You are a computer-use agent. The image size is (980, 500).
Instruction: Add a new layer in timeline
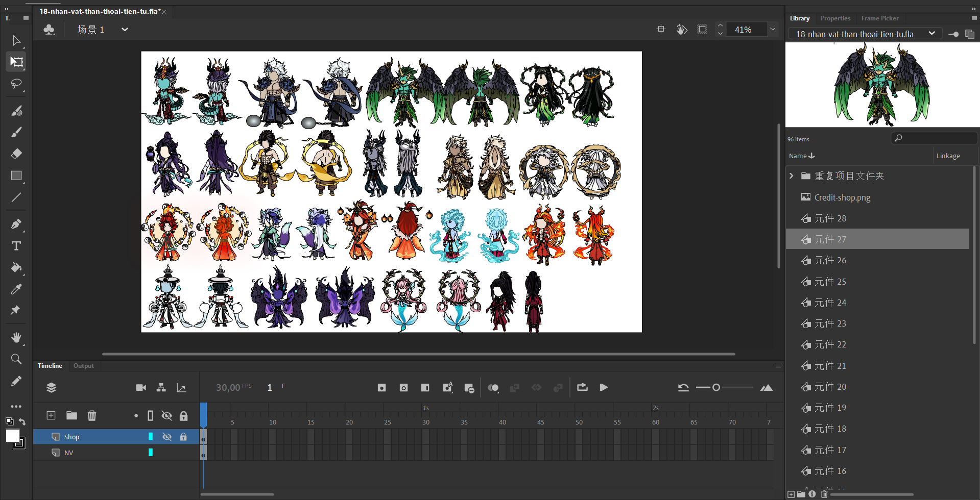pos(51,415)
